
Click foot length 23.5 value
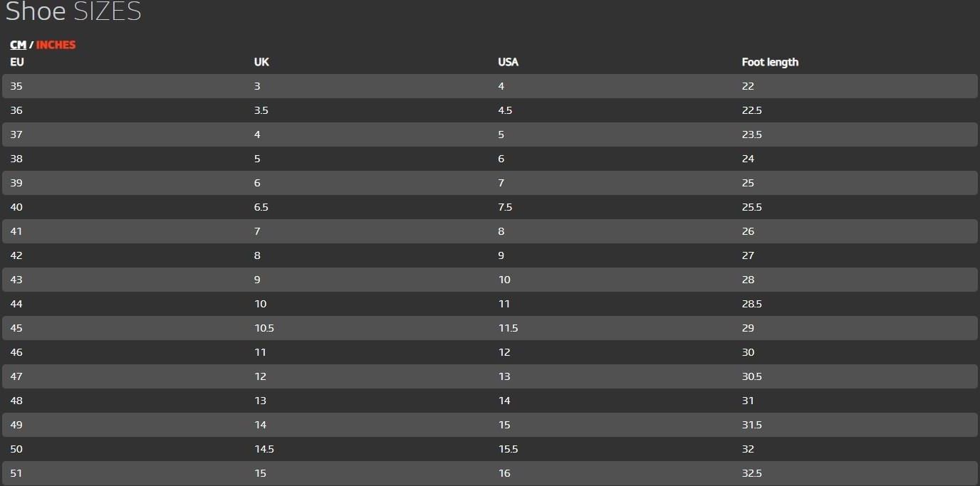[x=751, y=134]
